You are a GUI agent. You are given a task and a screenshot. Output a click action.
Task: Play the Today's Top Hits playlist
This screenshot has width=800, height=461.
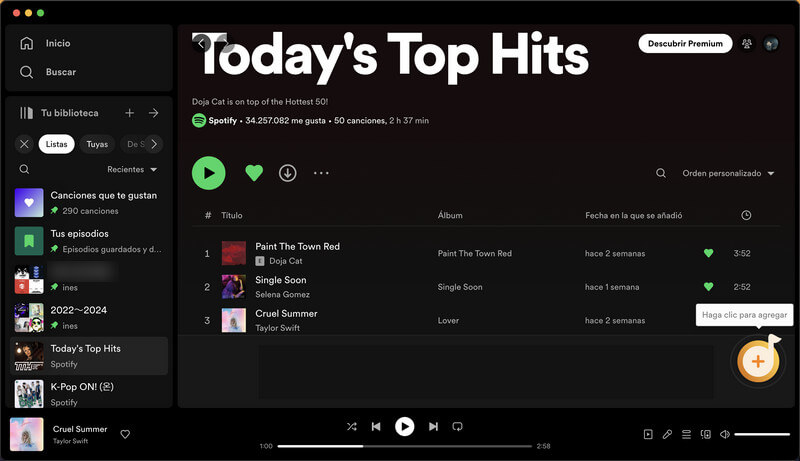pos(209,173)
